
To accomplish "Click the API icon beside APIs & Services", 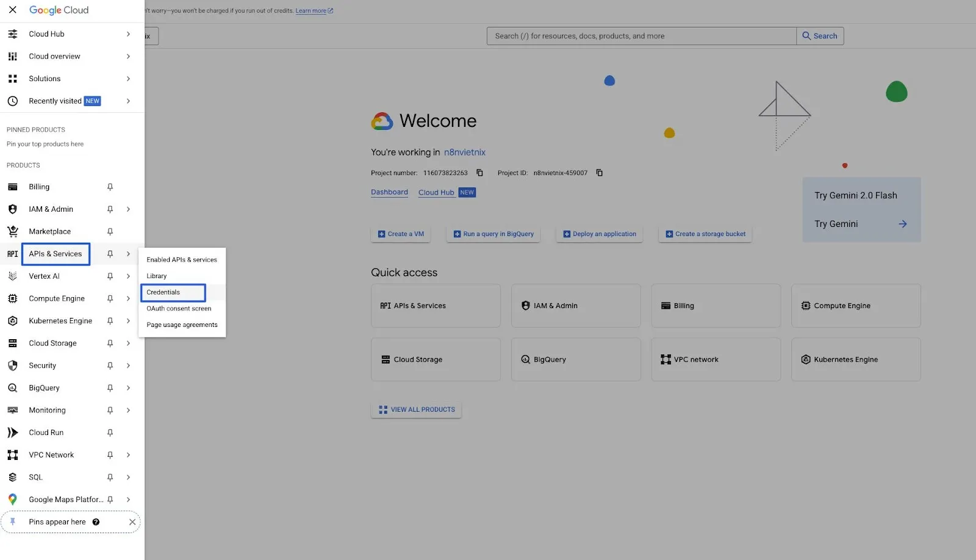I will coord(12,254).
